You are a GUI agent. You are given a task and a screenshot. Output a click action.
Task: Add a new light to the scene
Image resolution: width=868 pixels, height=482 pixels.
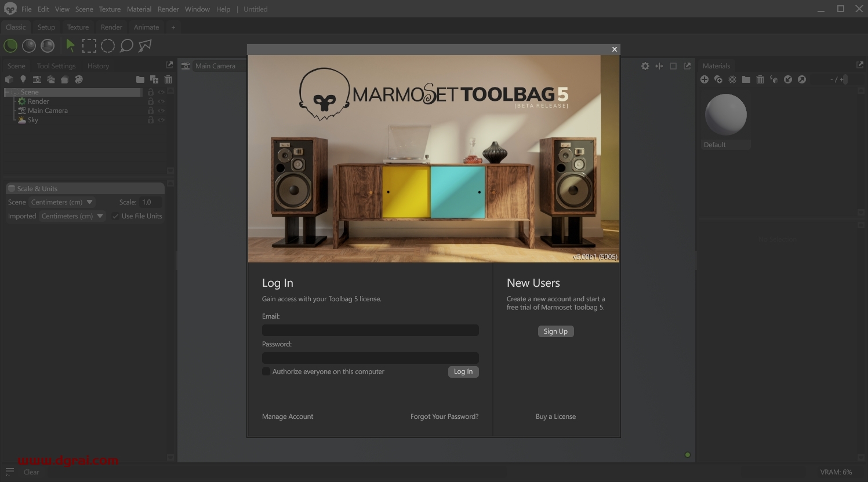click(23, 79)
